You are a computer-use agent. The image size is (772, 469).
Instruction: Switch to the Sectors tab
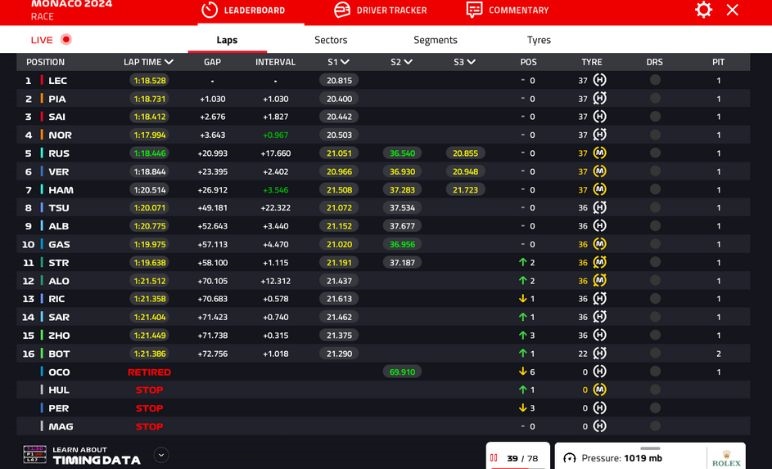(x=331, y=40)
